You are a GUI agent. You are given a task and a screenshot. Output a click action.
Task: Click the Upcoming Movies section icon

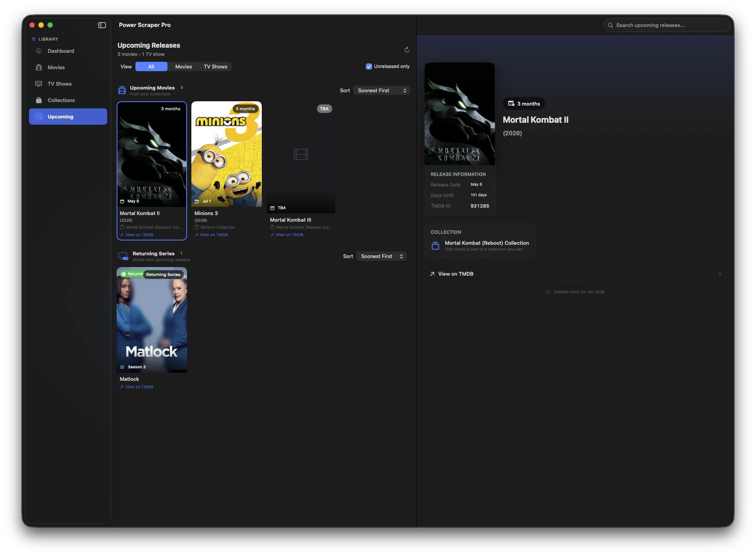pos(123,90)
